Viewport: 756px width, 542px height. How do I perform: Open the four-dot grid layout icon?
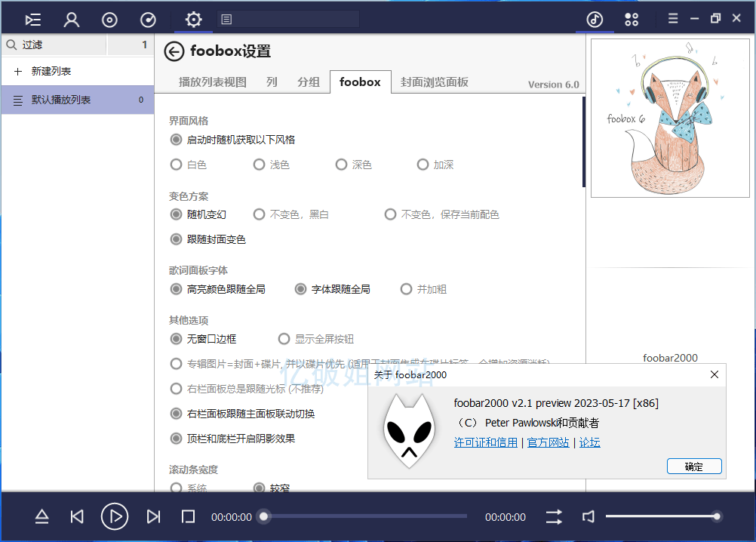(x=632, y=19)
